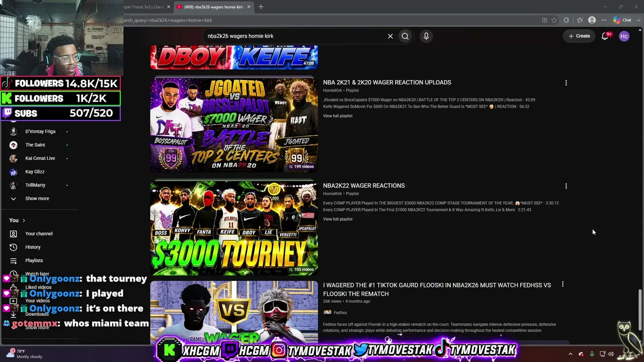Click the Playlists list icon
The image size is (644, 362).
pos(14,260)
